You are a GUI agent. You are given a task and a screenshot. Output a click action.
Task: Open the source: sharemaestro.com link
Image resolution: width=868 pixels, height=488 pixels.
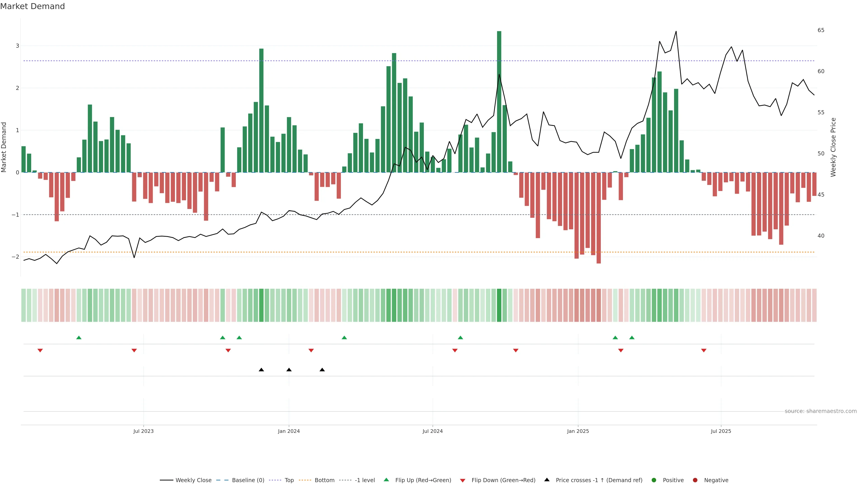pyautogui.click(x=821, y=411)
